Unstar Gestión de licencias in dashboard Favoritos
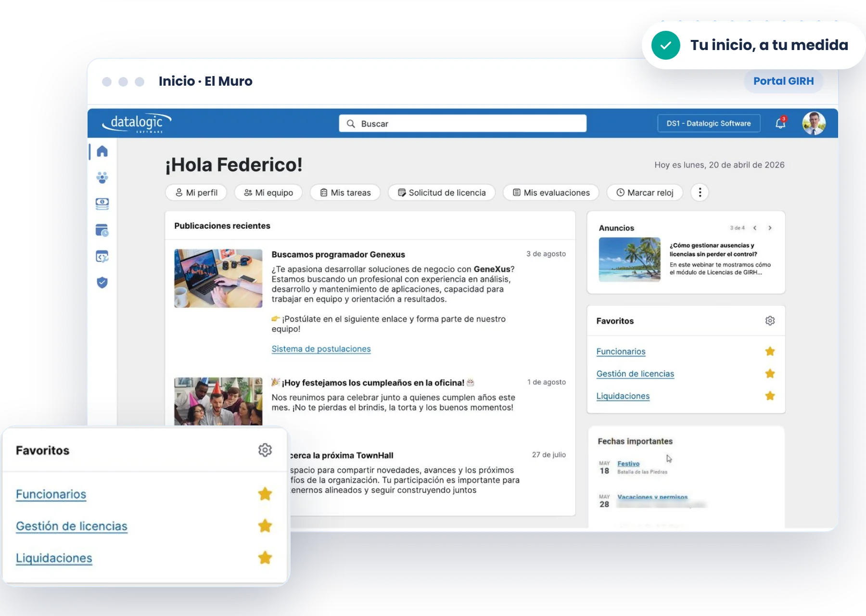The image size is (866, 616). [770, 373]
